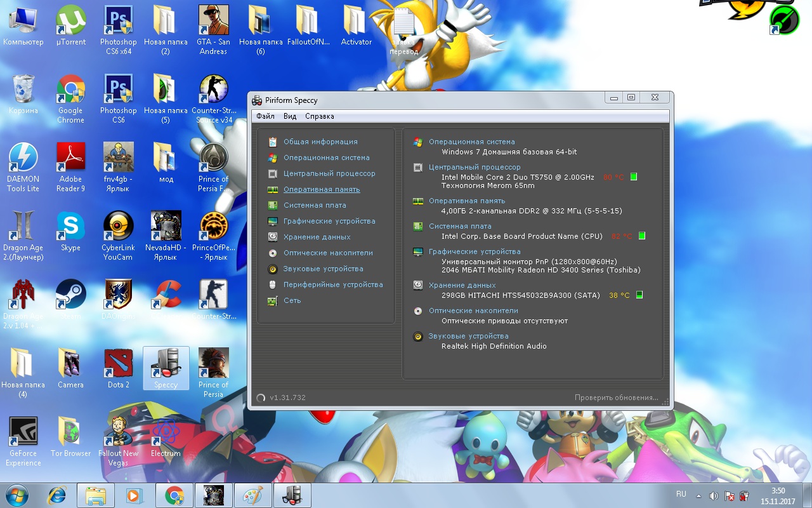812x508 pixels.
Task: Select the Electrum desktop icon
Action: tap(166, 437)
